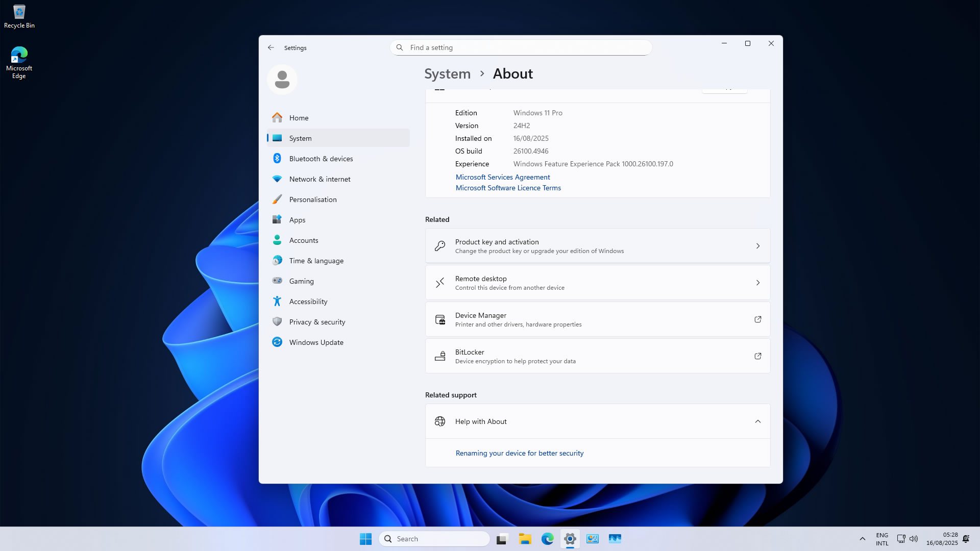Click the Windows Feature Experience Pack value
The width and height of the screenshot is (980, 551).
pyautogui.click(x=593, y=164)
